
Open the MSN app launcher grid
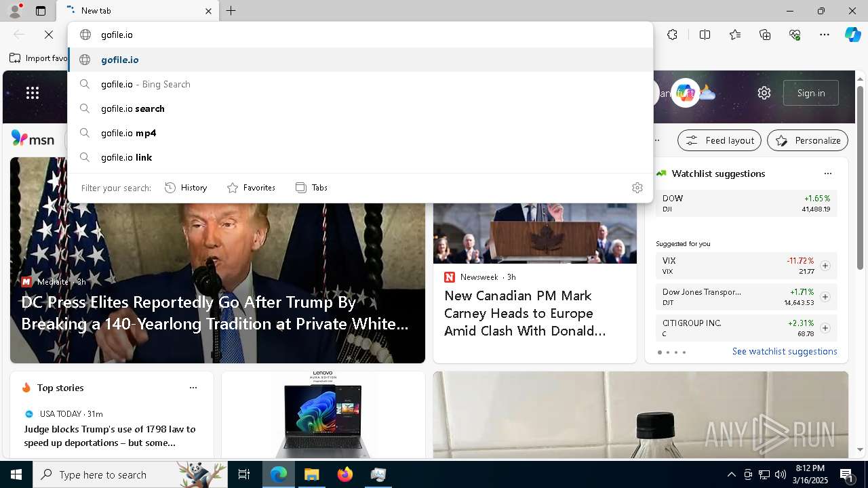click(x=33, y=93)
